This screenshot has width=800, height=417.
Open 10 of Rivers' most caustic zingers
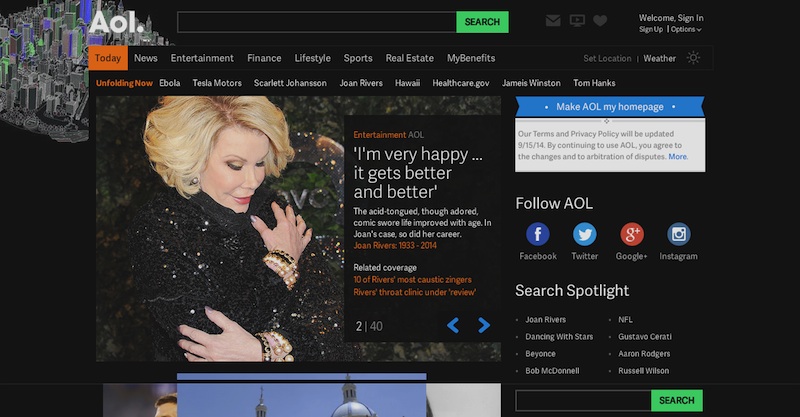(412, 280)
